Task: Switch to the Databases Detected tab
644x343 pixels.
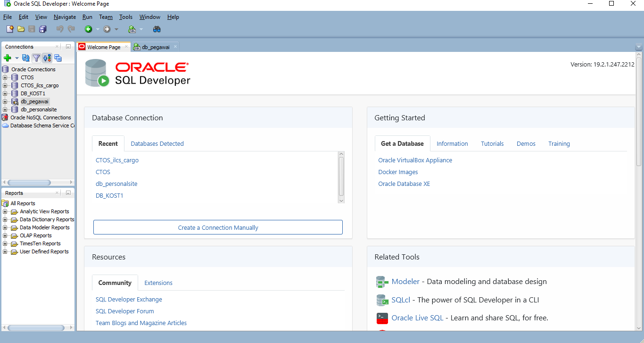Action: point(157,144)
